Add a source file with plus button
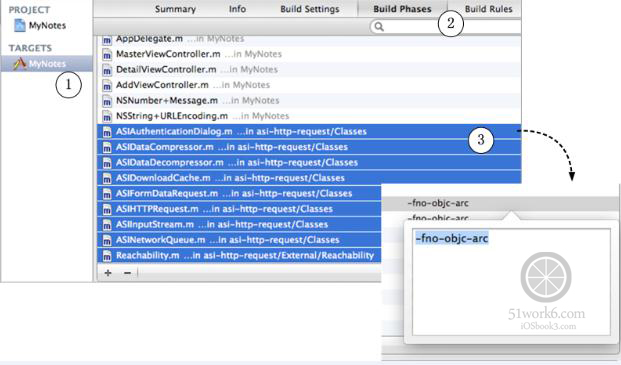Image resolution: width=621 pixels, height=365 pixels. (x=108, y=273)
